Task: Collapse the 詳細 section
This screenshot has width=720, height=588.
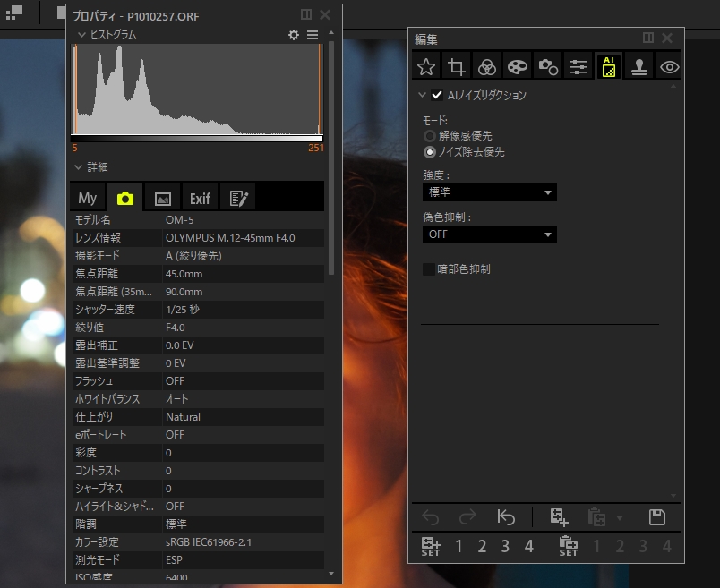Action: [x=79, y=167]
